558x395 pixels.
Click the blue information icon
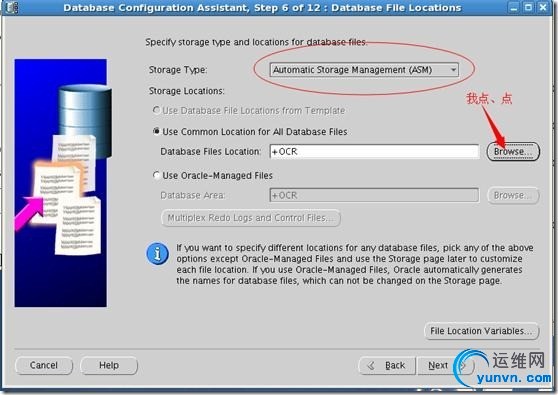(x=158, y=254)
